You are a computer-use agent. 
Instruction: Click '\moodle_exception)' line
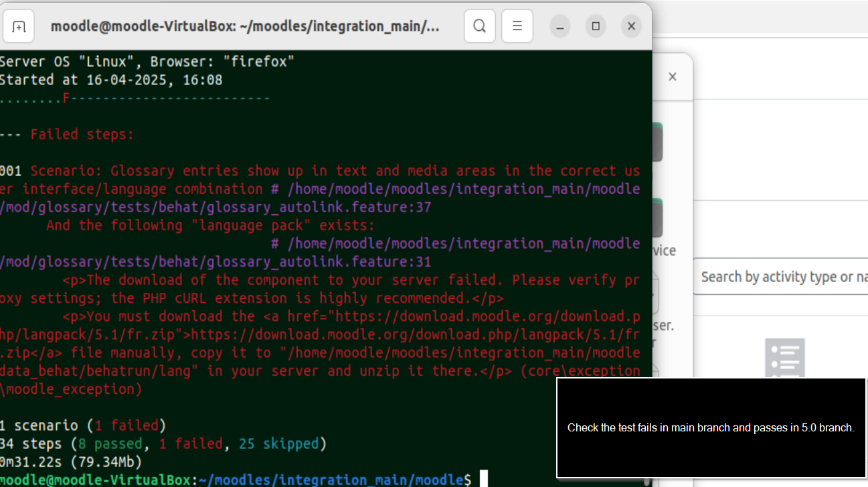click(x=71, y=389)
